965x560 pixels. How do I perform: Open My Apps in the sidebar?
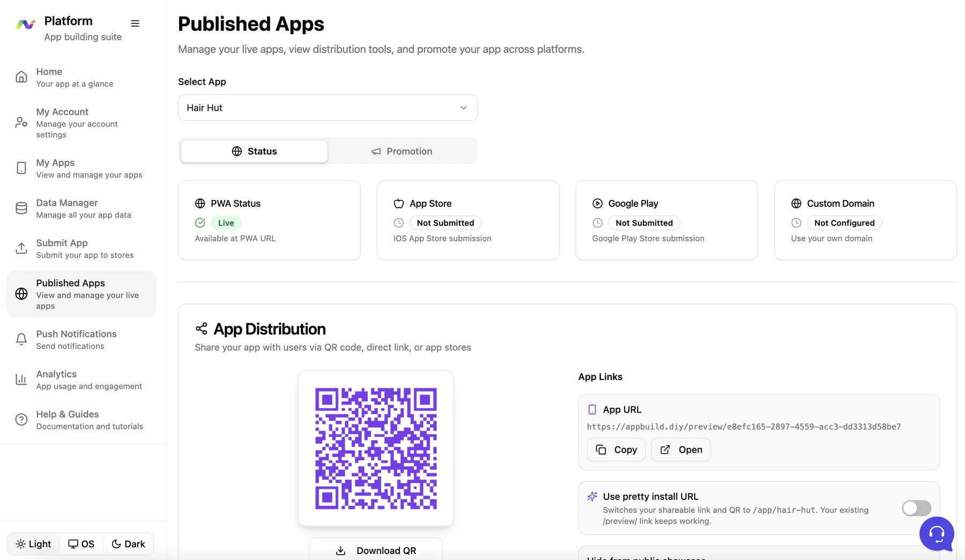click(81, 168)
